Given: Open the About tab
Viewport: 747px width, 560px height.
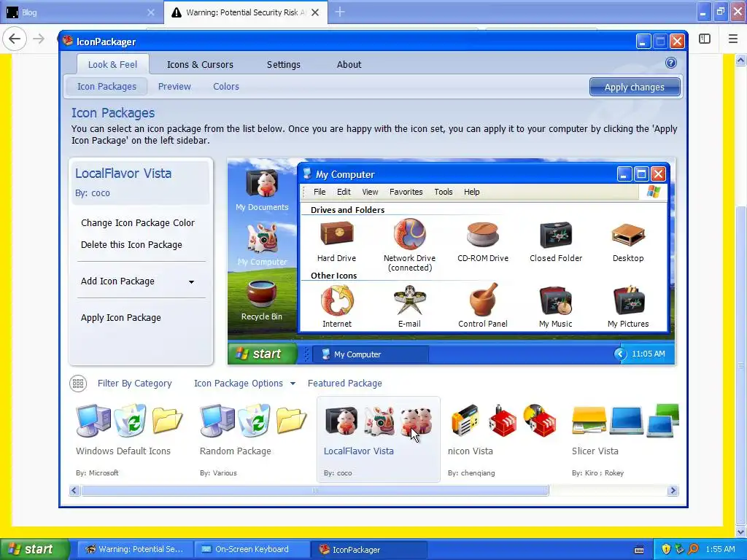Looking at the screenshot, I should click(349, 64).
